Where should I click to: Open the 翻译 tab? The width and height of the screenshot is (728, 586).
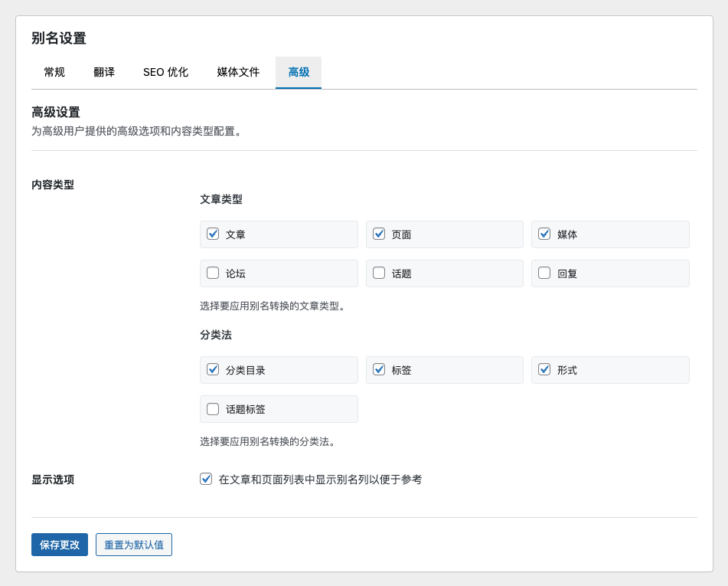pos(104,72)
